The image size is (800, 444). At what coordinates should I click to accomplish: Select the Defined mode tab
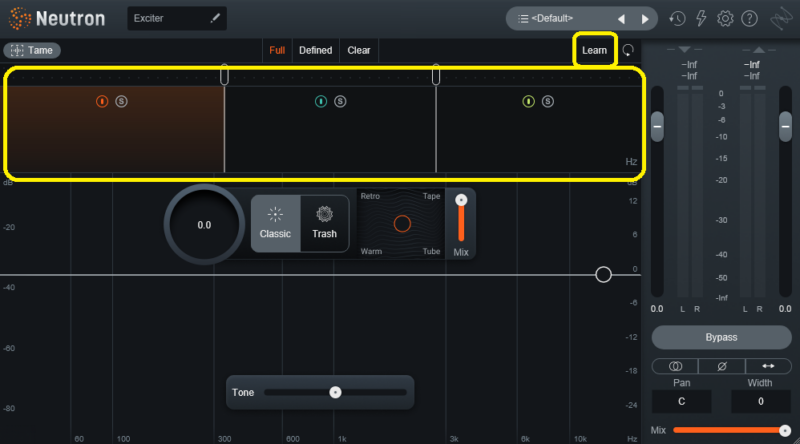point(315,50)
